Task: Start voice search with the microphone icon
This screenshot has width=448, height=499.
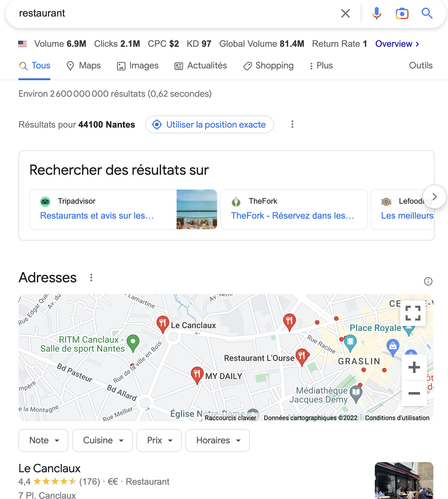Action: [x=377, y=13]
